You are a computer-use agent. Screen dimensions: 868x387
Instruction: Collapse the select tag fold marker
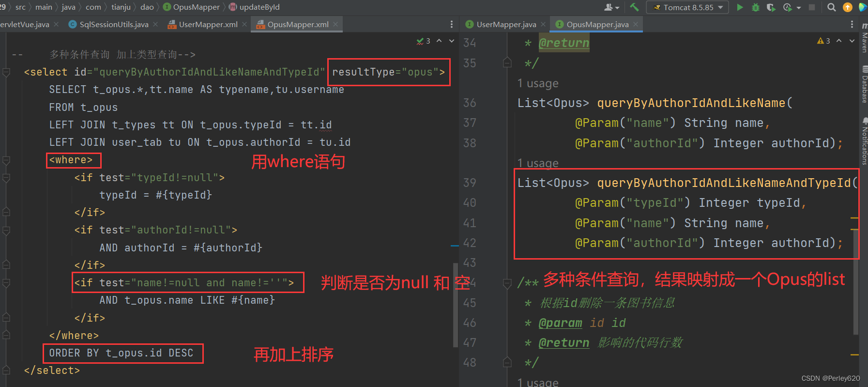[6, 72]
